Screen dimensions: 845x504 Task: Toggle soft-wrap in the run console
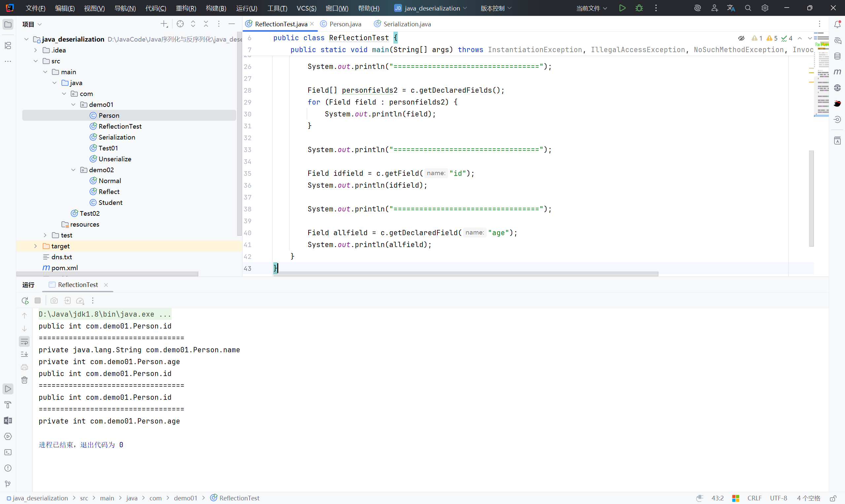24,341
